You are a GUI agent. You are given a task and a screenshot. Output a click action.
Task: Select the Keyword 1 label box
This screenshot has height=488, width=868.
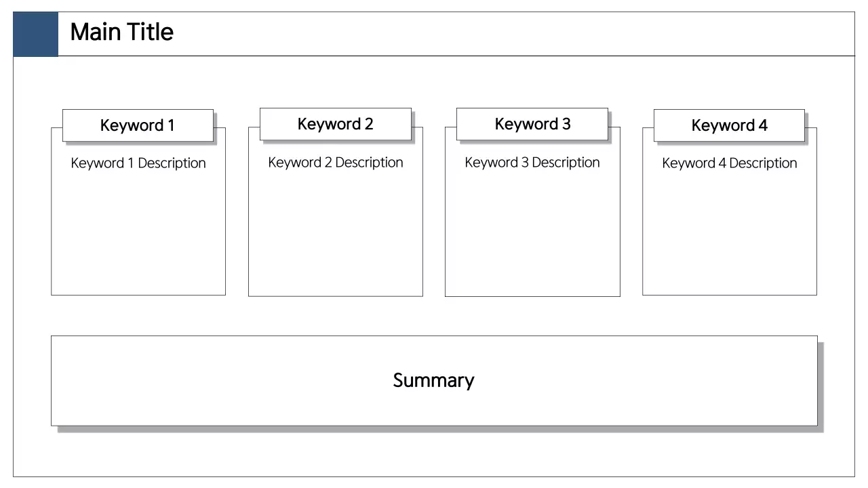tap(138, 125)
